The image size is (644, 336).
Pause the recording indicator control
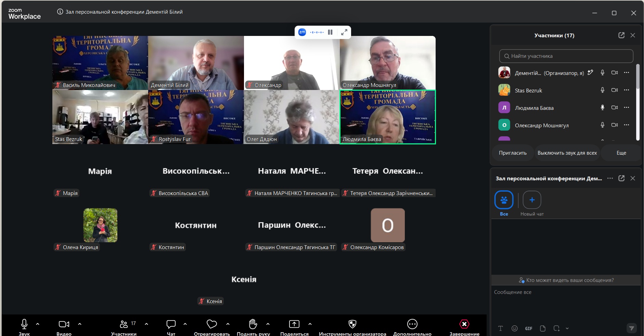pyautogui.click(x=330, y=32)
